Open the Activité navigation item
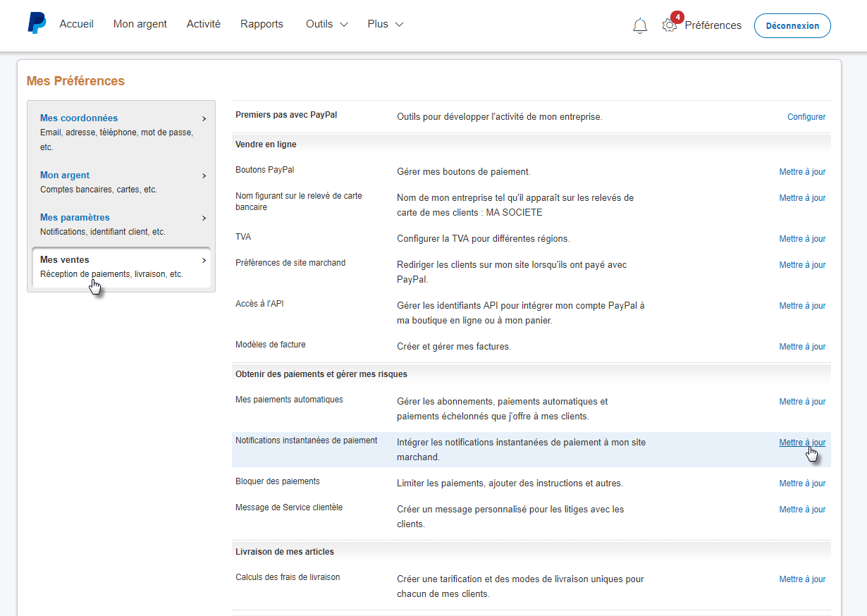Image resolution: width=867 pixels, height=616 pixels. tap(203, 24)
